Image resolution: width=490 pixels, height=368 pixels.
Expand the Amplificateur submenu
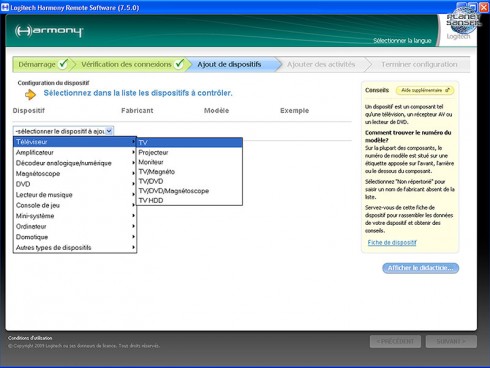[x=75, y=152]
